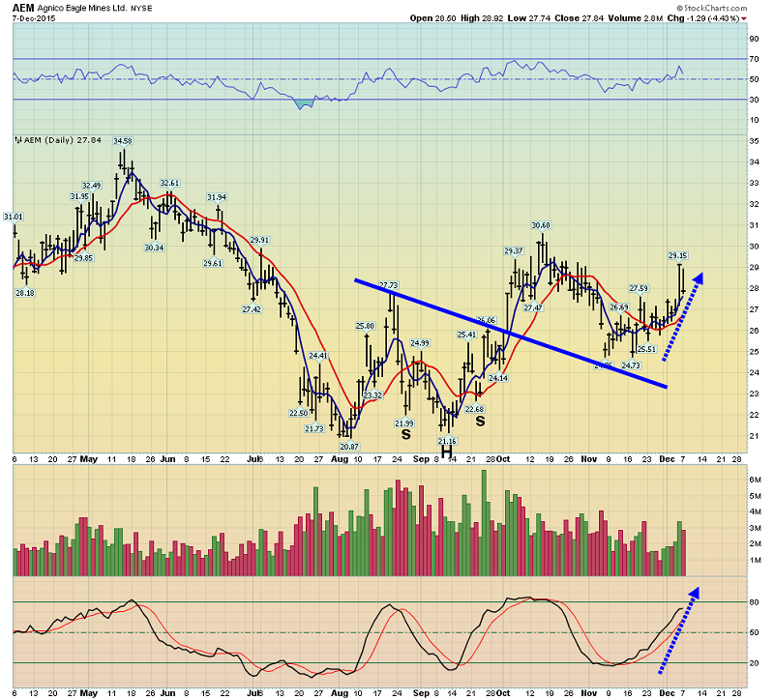This screenshot has width=774, height=700.
Task: Click the 34.58 peak price label
Action: (123, 141)
